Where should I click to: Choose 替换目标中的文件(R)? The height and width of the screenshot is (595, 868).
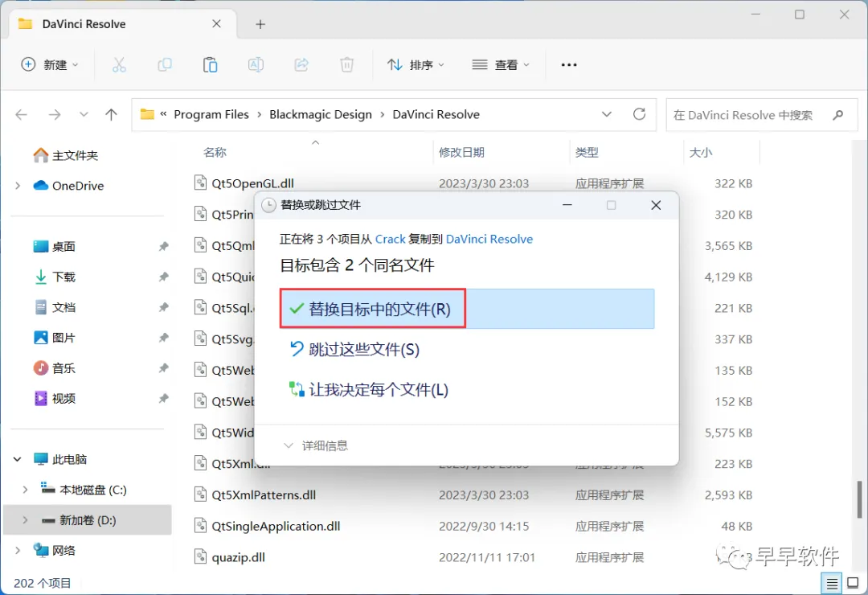pyautogui.click(x=467, y=309)
